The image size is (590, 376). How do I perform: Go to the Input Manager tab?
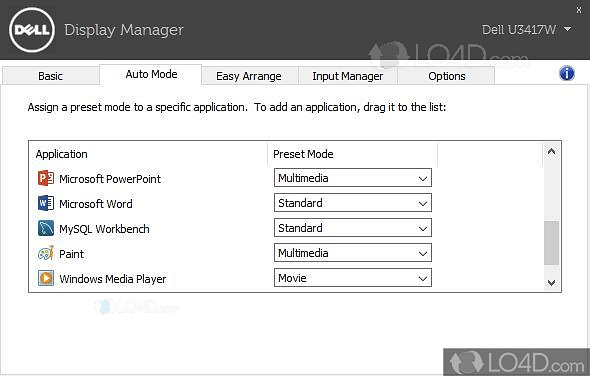pos(348,76)
